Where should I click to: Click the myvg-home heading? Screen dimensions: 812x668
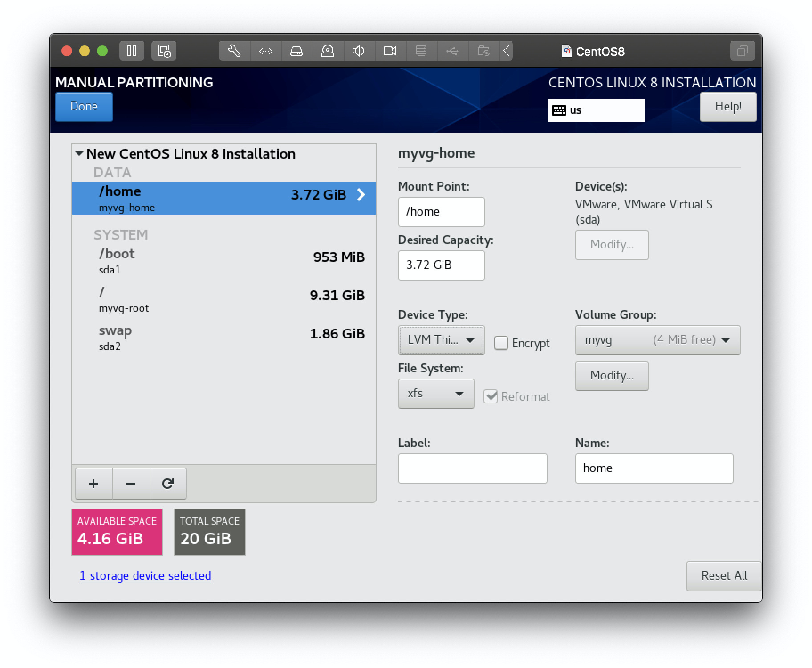click(x=436, y=153)
